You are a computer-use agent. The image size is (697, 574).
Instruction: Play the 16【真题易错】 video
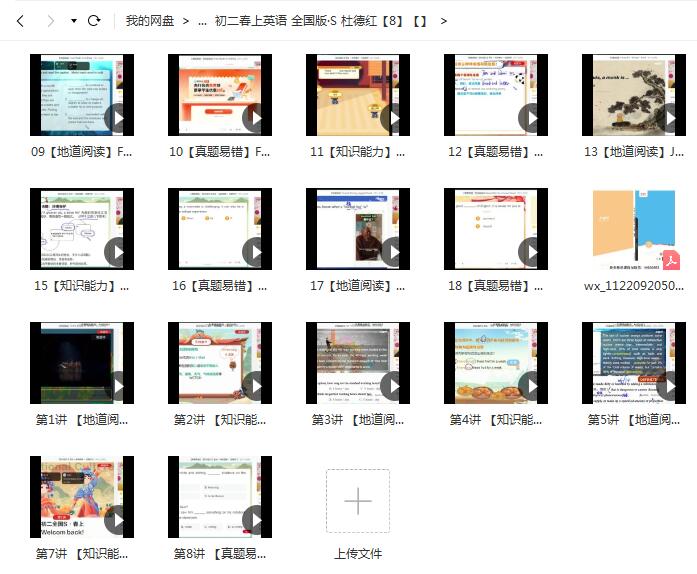[x=255, y=252]
